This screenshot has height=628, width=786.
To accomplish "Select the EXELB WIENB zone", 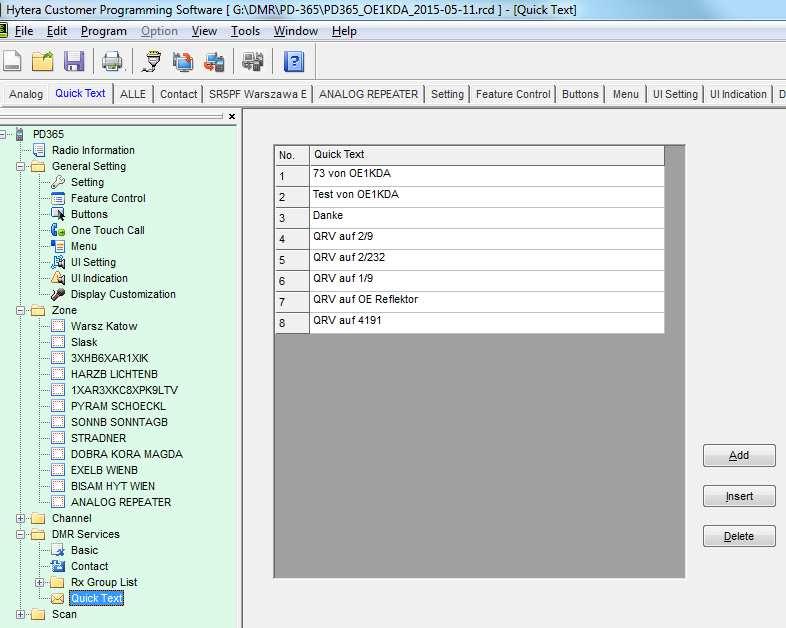I will [x=104, y=471].
